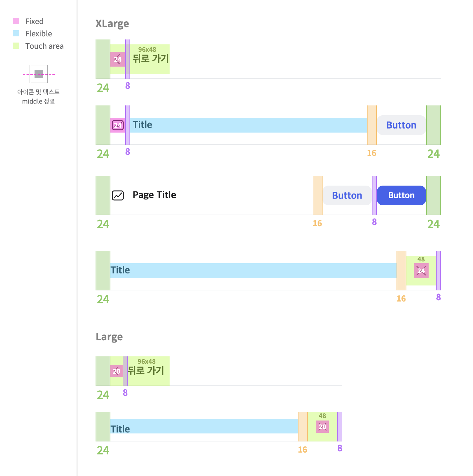Click the green Touch area legend swatch
The image size is (473, 476).
pyautogui.click(x=16, y=46)
